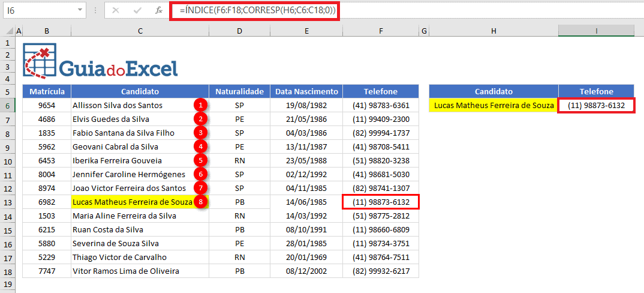This screenshot has width=644, height=293.
Task: Click the Guia do Excel logo image
Action: [101, 61]
